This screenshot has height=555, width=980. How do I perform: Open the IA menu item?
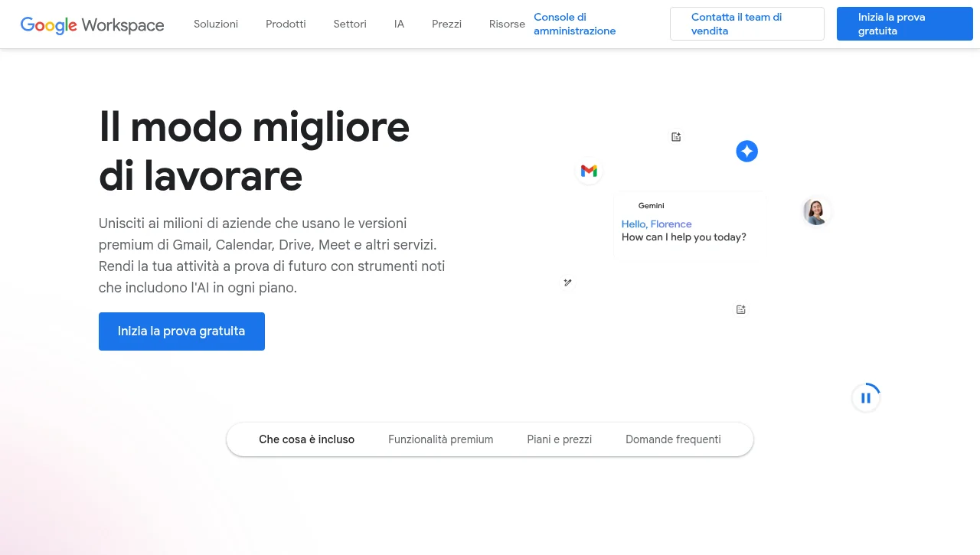click(x=399, y=24)
